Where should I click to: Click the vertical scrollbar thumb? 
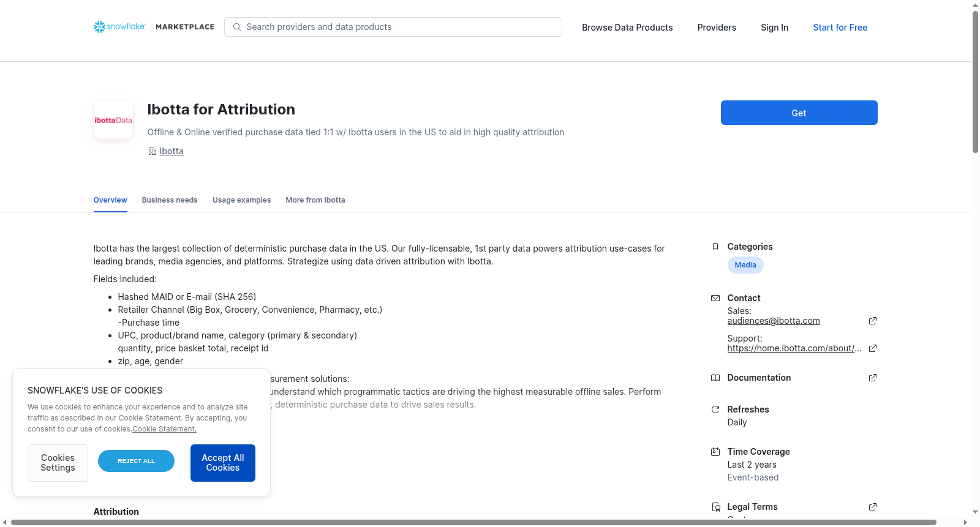click(975, 81)
